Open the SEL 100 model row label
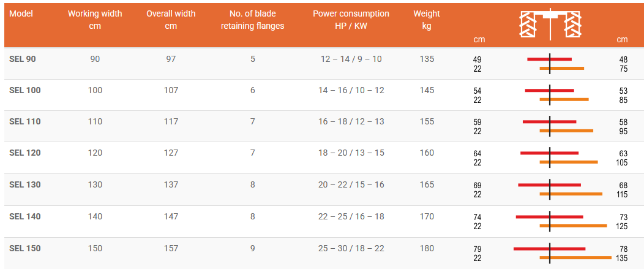The height and width of the screenshot is (277, 644). (x=25, y=90)
